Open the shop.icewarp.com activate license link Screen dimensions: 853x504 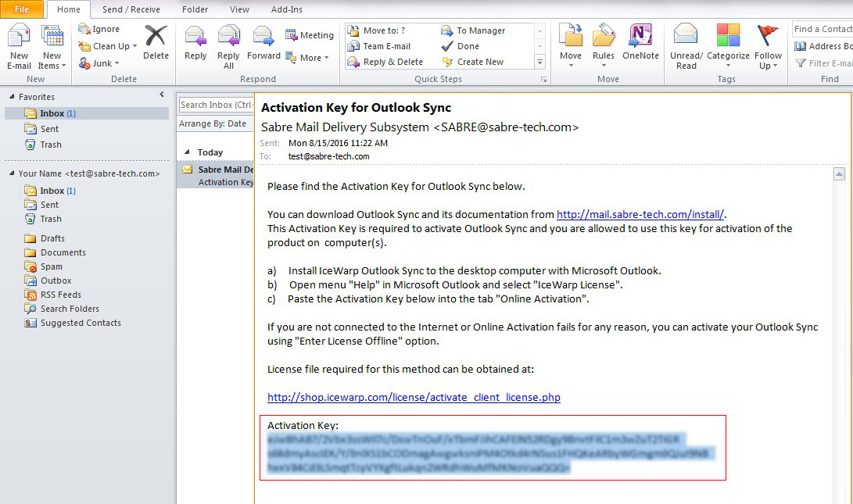point(414,398)
